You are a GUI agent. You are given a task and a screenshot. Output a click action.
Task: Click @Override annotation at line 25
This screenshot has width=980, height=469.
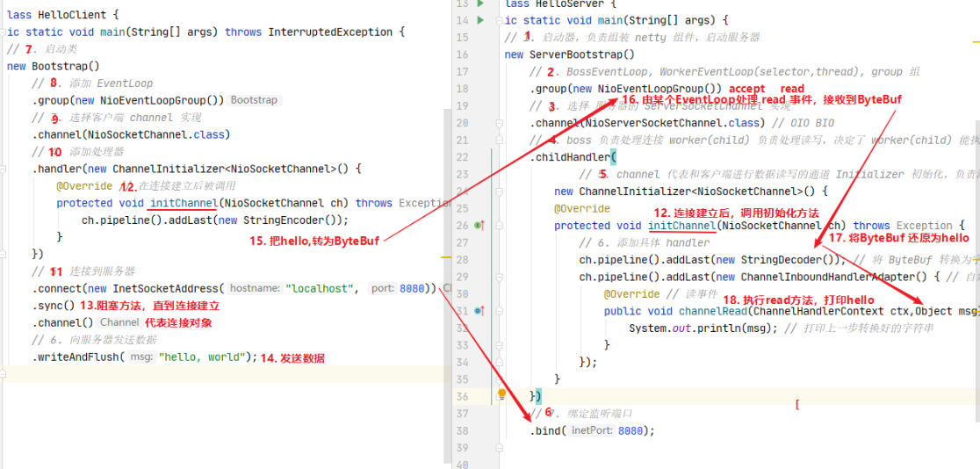point(582,207)
